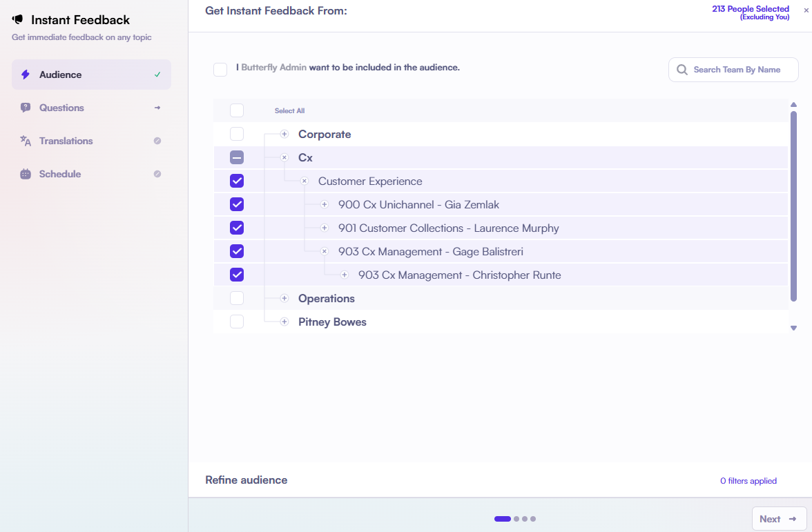The height and width of the screenshot is (532, 812).
Task: Include Butterfly Admin in audience checkbox
Action: pos(220,70)
